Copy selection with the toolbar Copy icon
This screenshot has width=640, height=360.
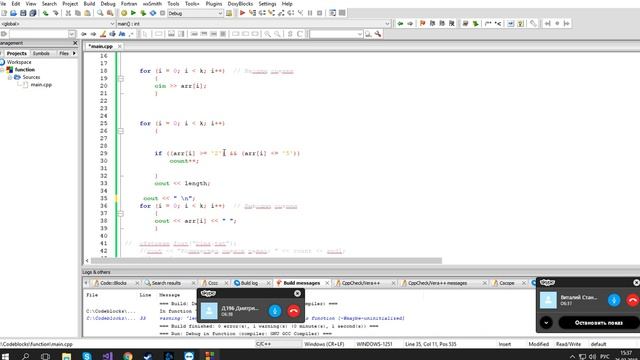(x=78, y=13)
